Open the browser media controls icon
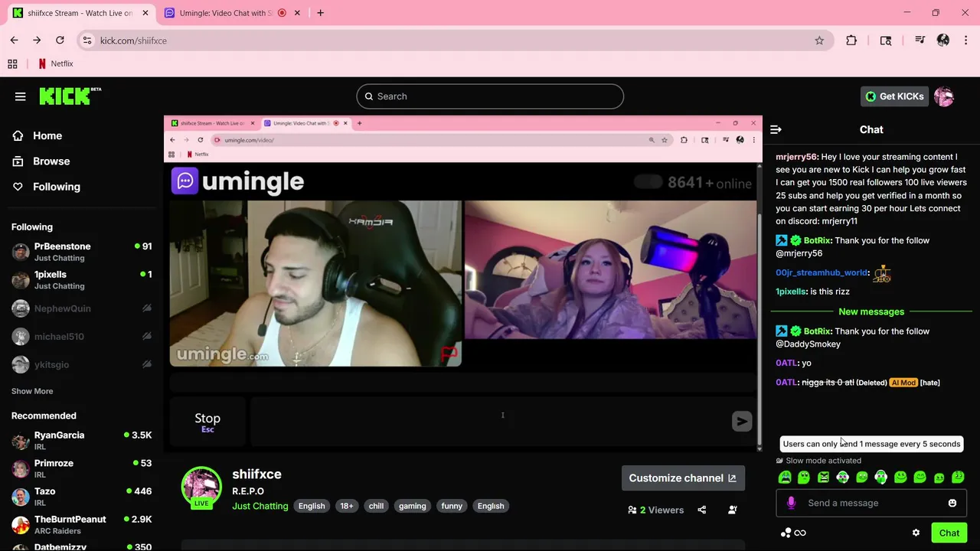The width and height of the screenshot is (980, 551). click(920, 41)
